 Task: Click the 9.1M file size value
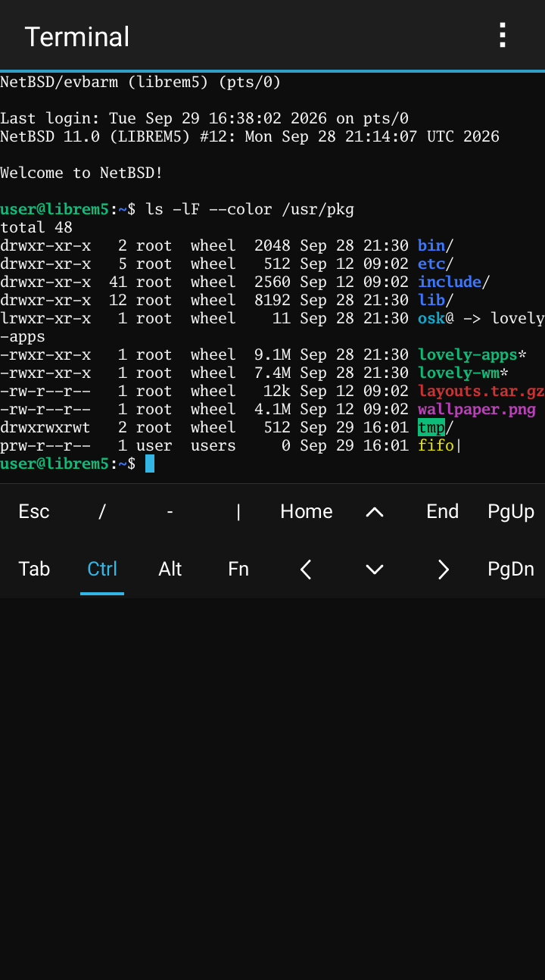pos(272,354)
